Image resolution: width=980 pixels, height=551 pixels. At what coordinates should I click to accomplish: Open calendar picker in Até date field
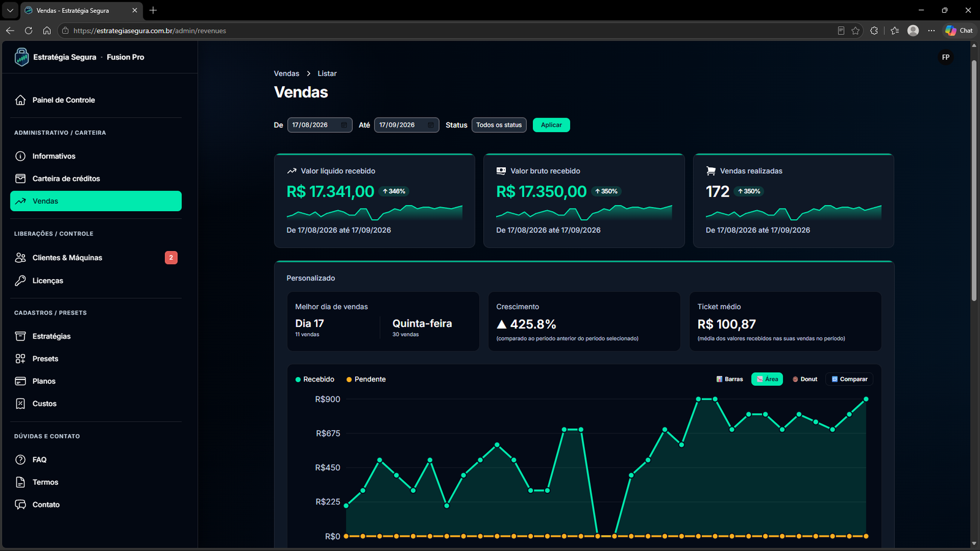(x=431, y=125)
